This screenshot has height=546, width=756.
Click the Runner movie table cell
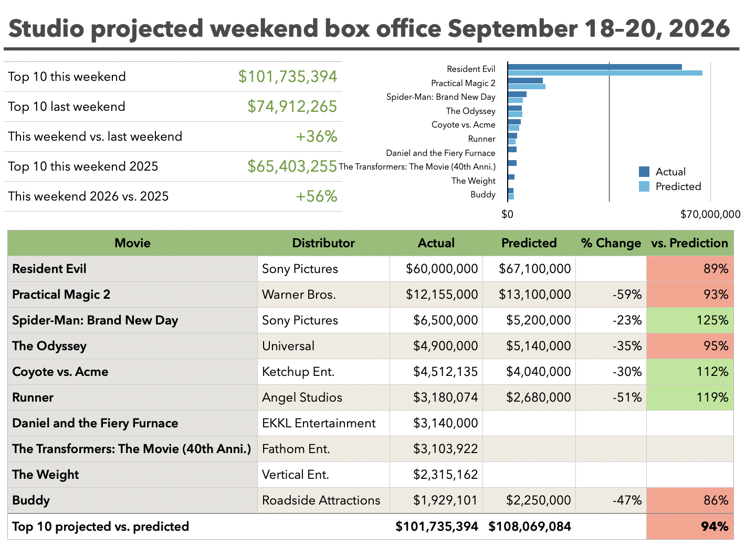click(x=132, y=397)
